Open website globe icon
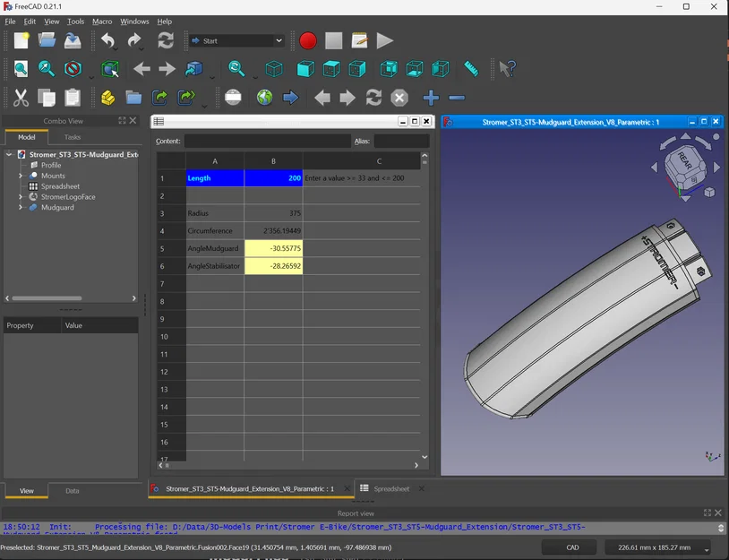 [x=264, y=98]
